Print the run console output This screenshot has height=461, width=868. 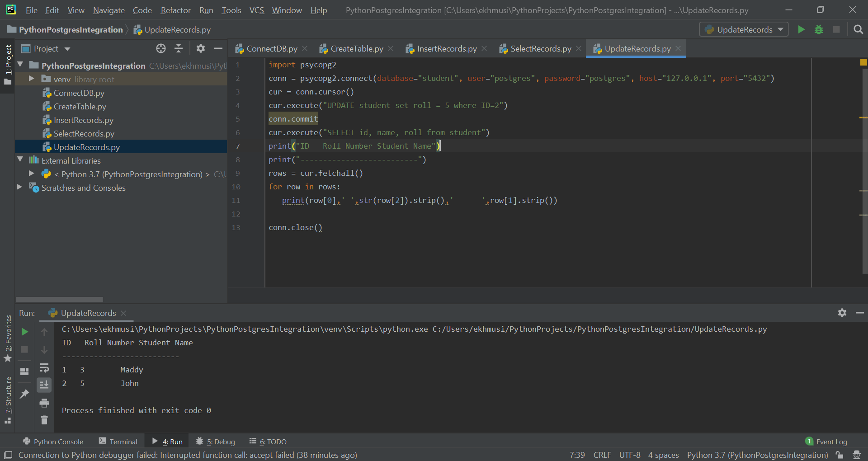tap(44, 403)
